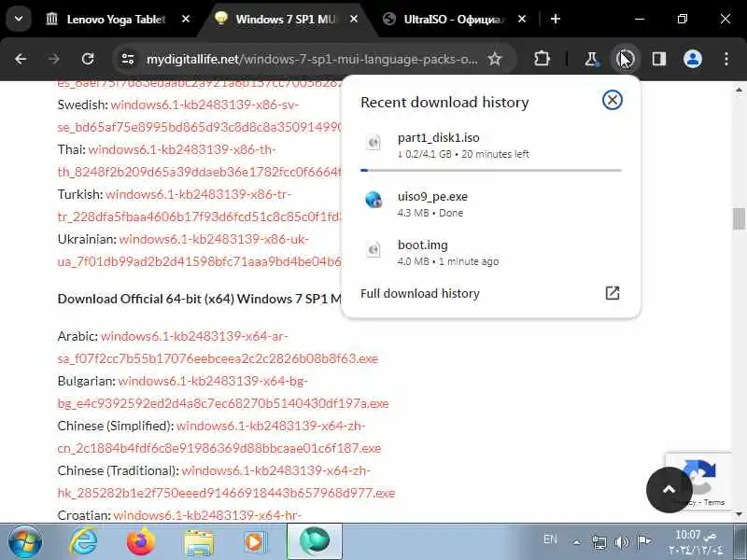Click the active browser taskbar icon
The height and width of the screenshot is (560, 747).
pyautogui.click(x=315, y=542)
